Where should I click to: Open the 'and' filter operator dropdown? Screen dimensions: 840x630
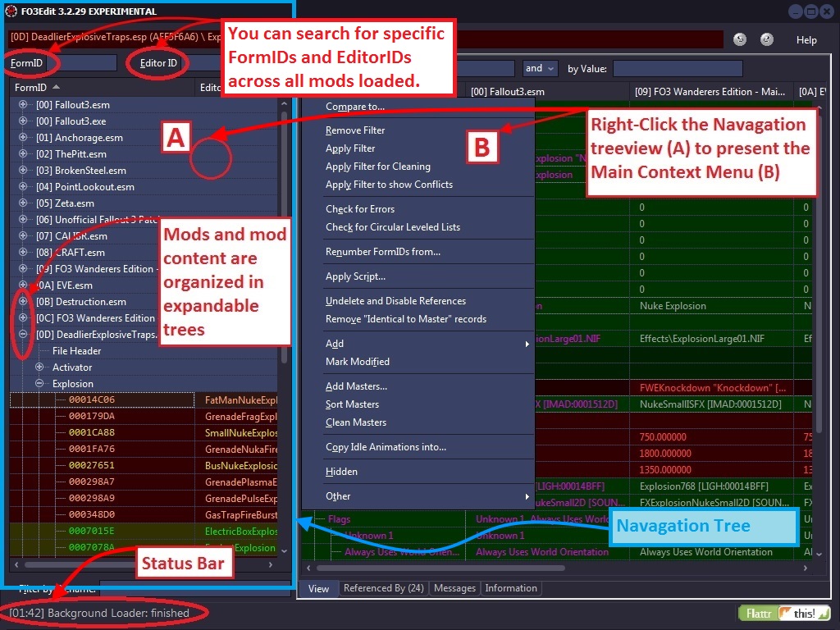coord(539,68)
